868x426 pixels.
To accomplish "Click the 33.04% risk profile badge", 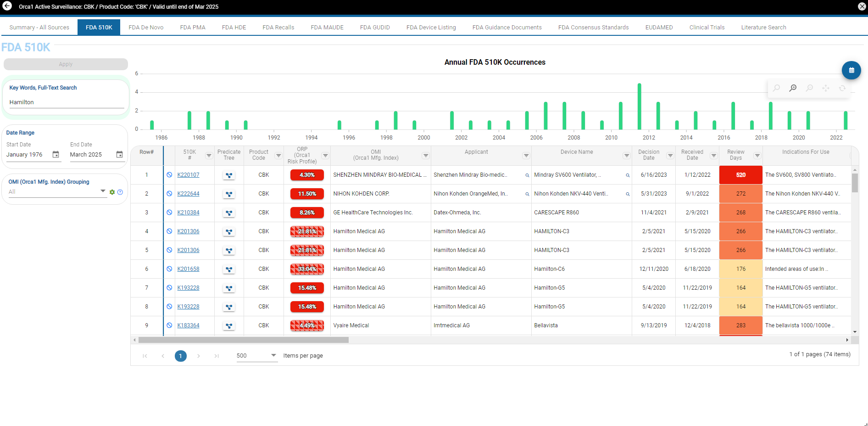I will click(307, 269).
